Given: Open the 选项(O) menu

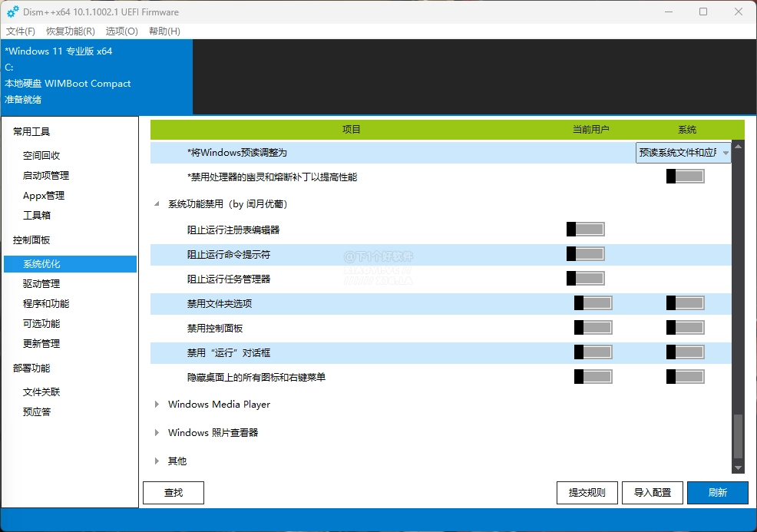Looking at the screenshot, I should 121,31.
